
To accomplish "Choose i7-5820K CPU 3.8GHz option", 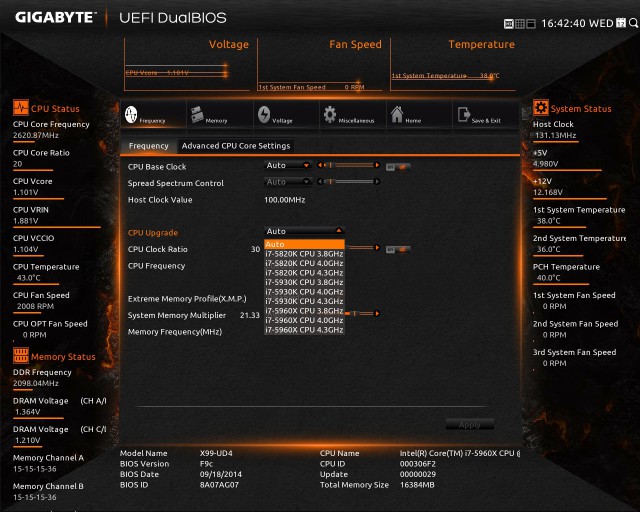I will [x=304, y=254].
